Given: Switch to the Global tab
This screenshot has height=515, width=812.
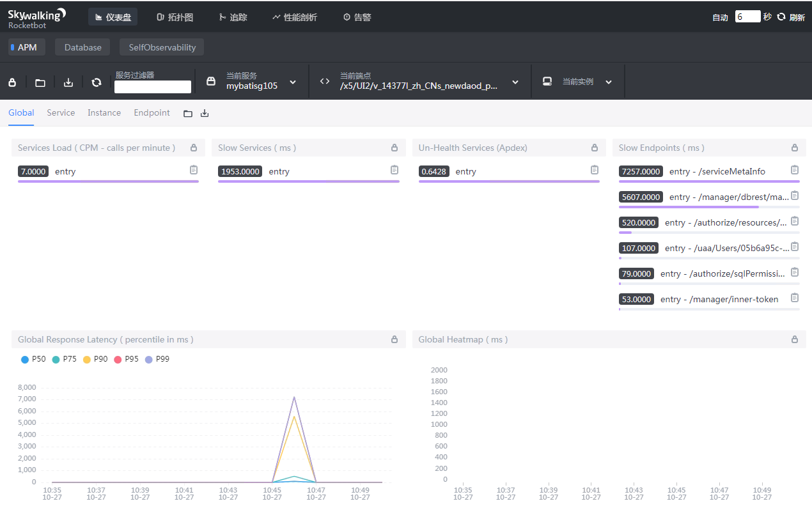Looking at the screenshot, I should tap(21, 112).
